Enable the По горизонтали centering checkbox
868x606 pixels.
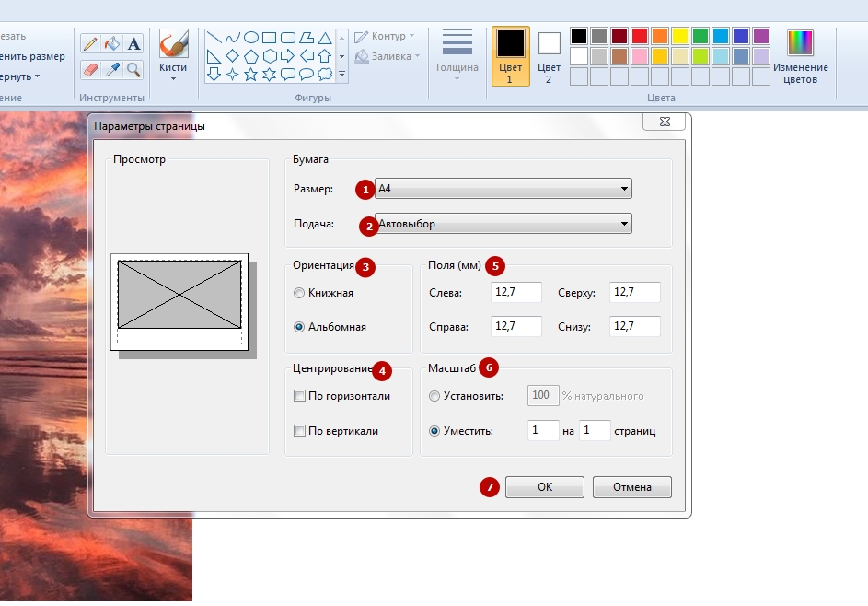pos(299,396)
